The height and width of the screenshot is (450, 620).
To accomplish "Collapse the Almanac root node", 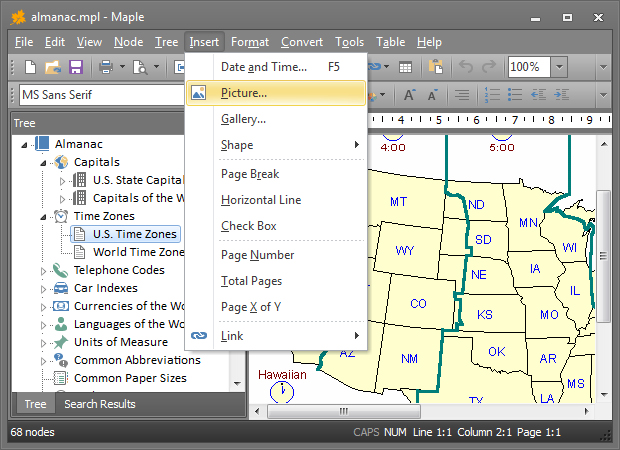I will (25, 145).
